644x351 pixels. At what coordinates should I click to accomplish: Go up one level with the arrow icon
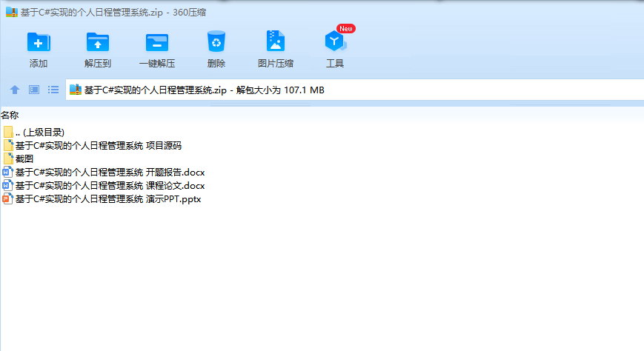point(15,90)
